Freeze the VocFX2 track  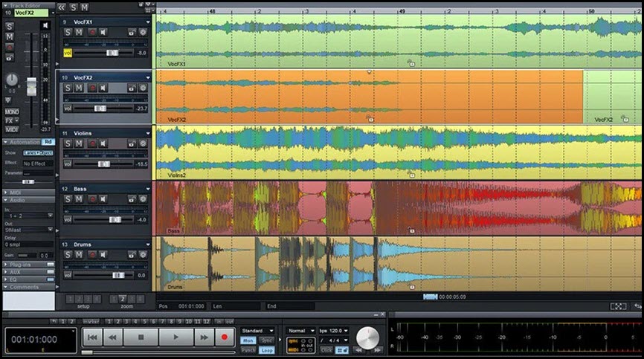point(143,88)
